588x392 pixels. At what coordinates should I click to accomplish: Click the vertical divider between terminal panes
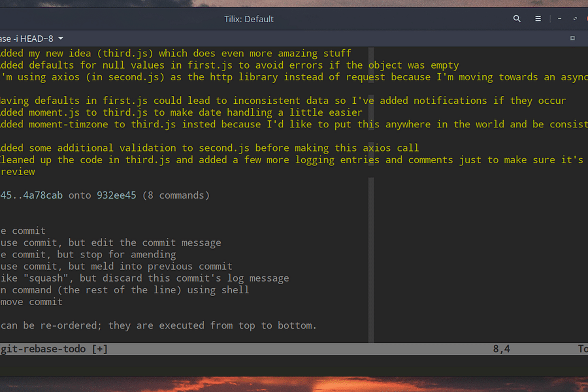click(370, 196)
